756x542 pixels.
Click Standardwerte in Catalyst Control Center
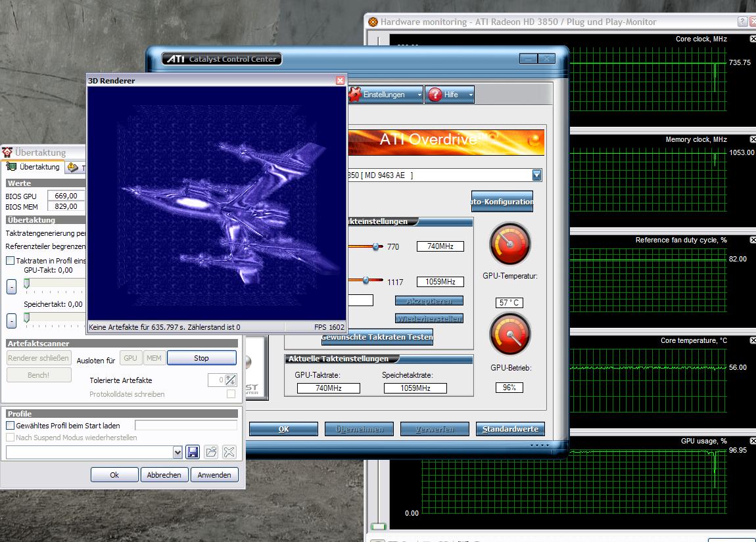point(510,429)
